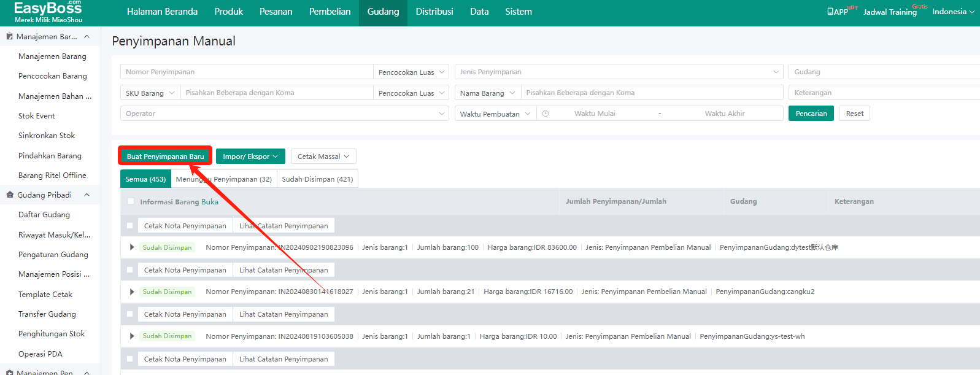Viewport: 980px width, 375px height.
Task: Click the Waktu Akhir date field
Action: (725, 114)
